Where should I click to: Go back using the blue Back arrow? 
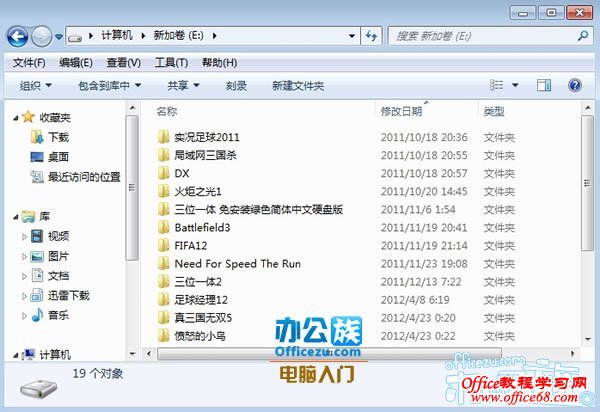pos(18,37)
